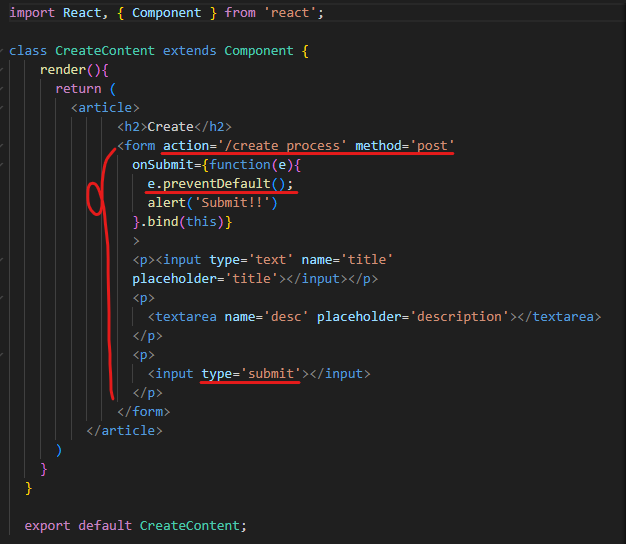
Task: Click the 'react' module string
Action: [x=290, y=13]
